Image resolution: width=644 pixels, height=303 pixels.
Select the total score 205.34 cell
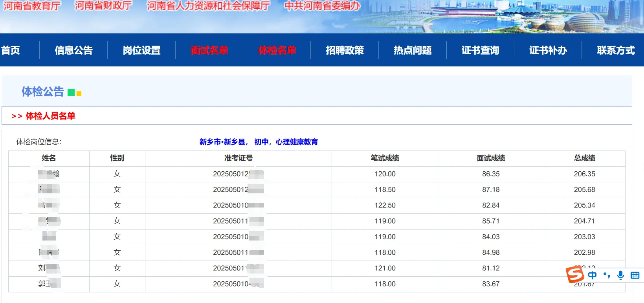(585, 205)
